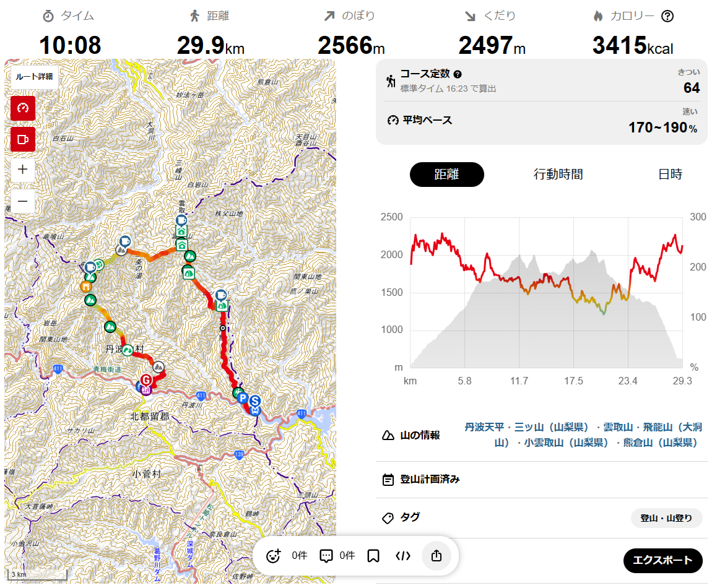Zoom out the map with minus button
Image resolution: width=712 pixels, height=588 pixels.
tap(23, 201)
